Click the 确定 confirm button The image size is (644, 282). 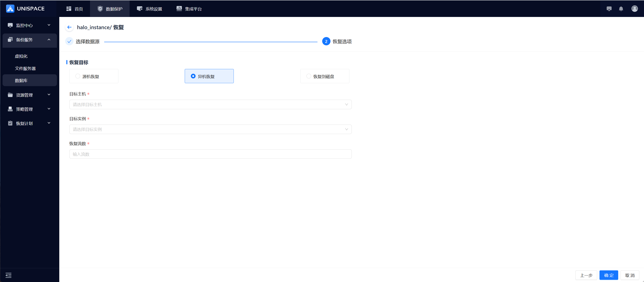[x=609, y=275]
